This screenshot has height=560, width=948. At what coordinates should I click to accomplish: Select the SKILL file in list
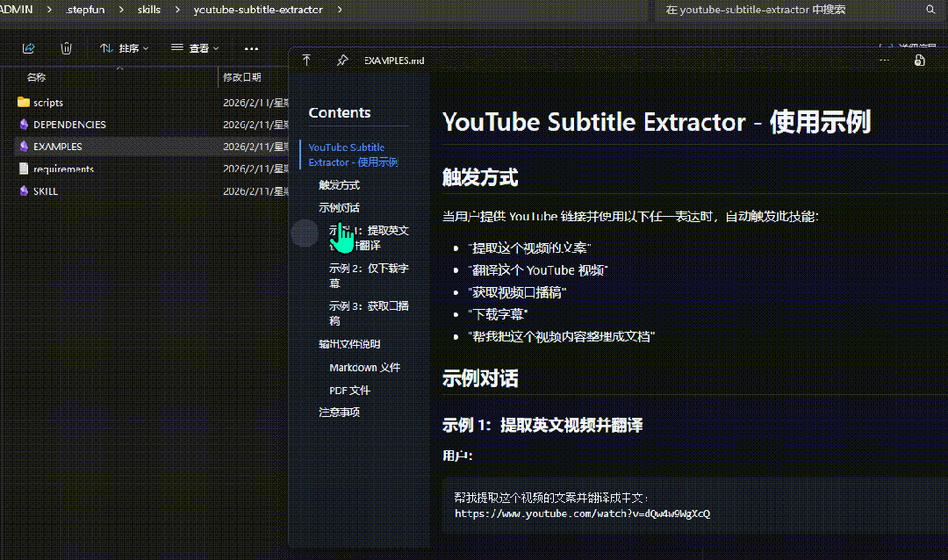pos(45,190)
